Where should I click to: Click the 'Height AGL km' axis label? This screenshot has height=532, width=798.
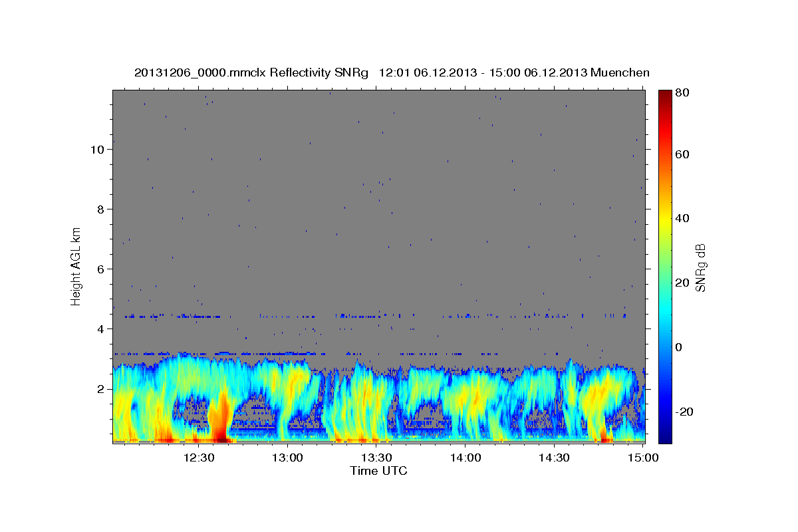click(x=76, y=266)
